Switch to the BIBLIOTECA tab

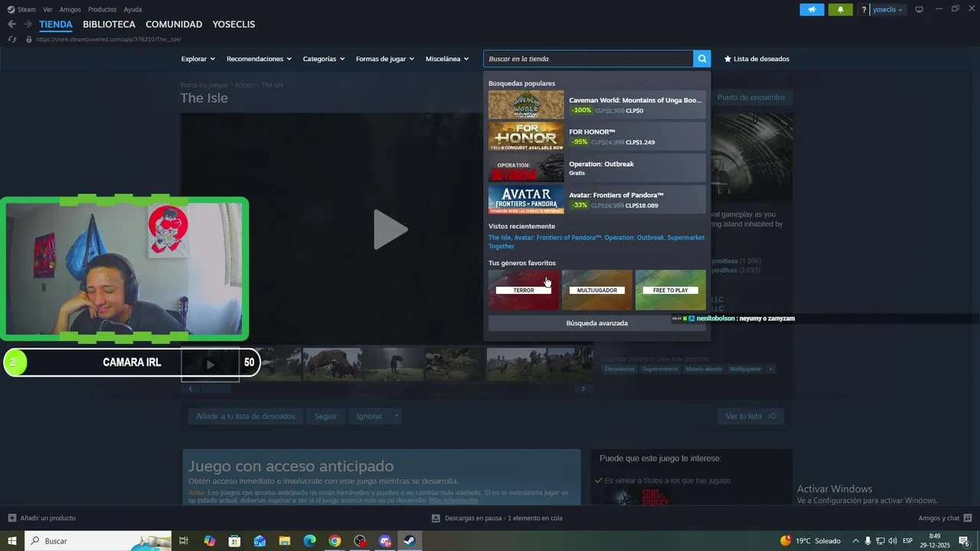(x=109, y=24)
